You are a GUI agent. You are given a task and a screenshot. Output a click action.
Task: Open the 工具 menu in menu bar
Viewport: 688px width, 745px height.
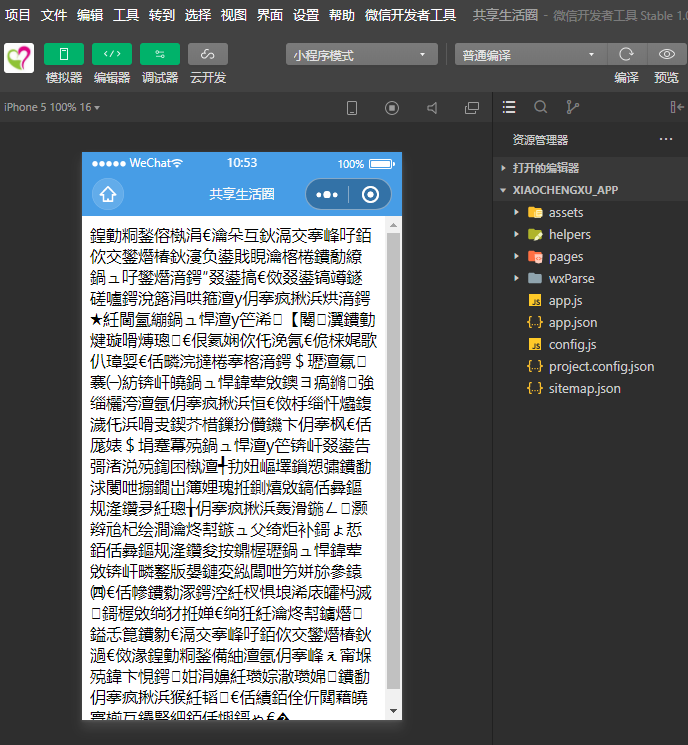(126, 15)
